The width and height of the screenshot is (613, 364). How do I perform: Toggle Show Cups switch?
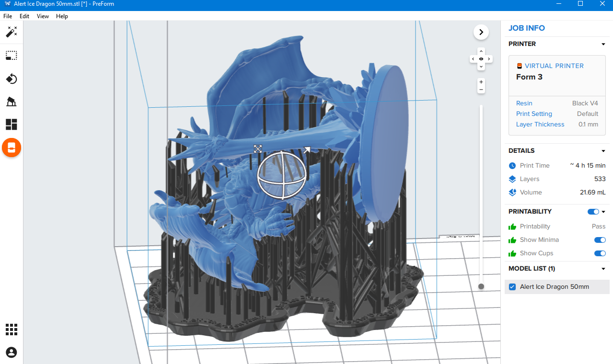tap(600, 253)
